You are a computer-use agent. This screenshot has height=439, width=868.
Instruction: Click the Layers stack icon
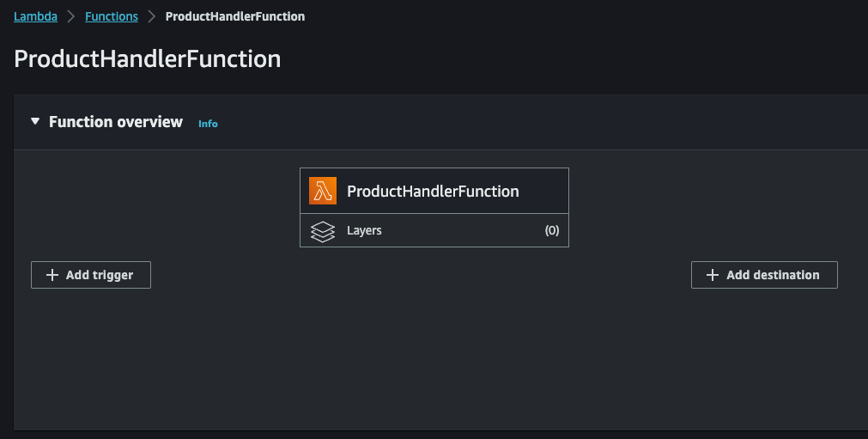pyautogui.click(x=323, y=231)
